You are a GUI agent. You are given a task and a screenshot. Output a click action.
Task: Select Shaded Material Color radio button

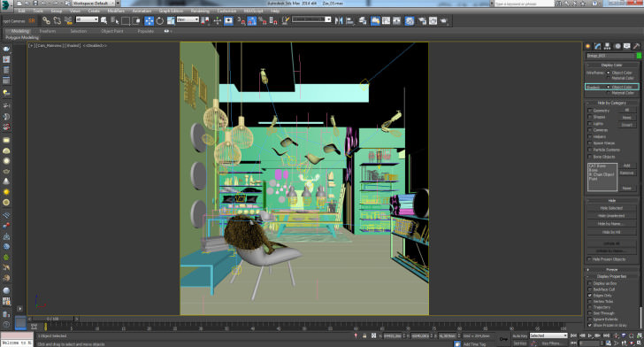[609, 93]
